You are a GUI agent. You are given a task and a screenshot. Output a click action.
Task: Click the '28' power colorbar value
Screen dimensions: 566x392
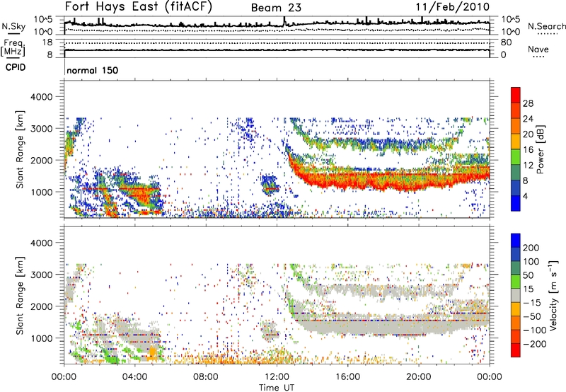click(x=528, y=103)
